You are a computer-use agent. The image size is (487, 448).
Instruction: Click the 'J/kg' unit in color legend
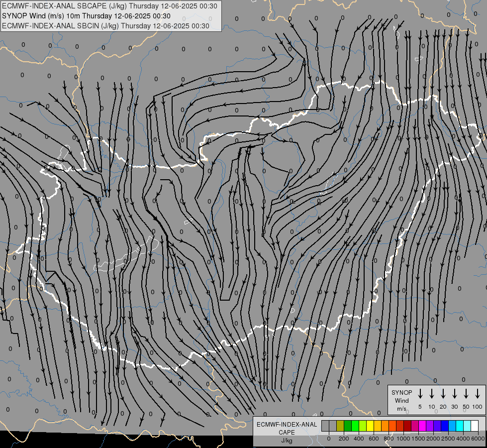pyautogui.click(x=287, y=441)
